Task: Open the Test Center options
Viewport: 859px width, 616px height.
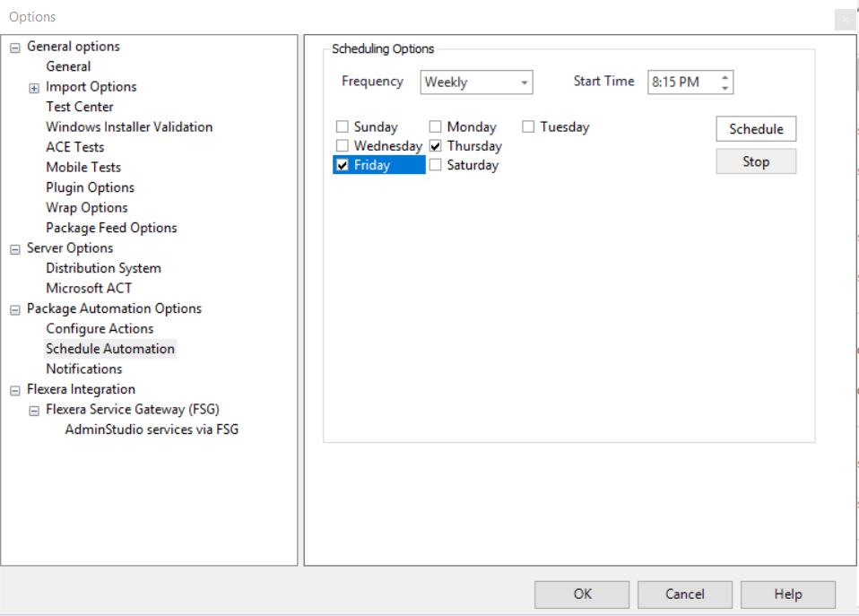Action: click(80, 108)
